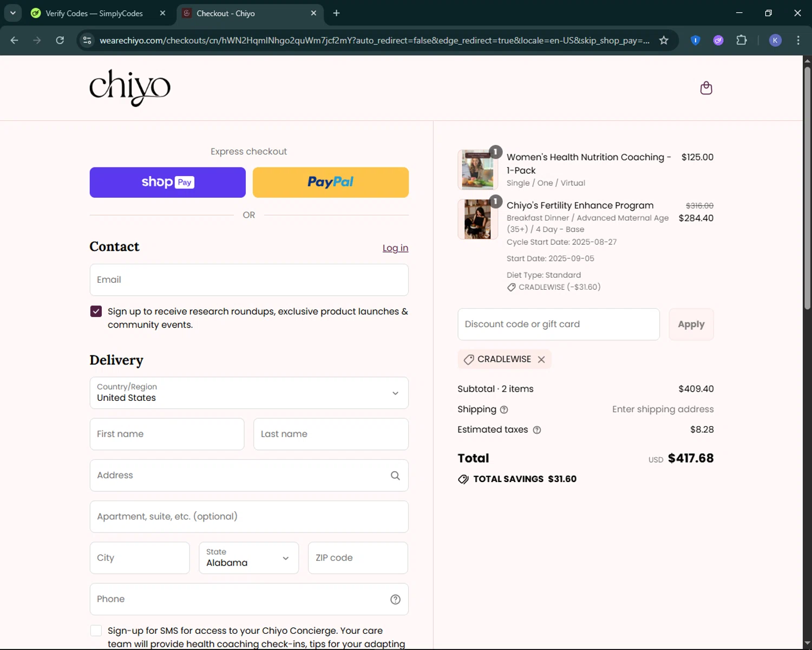This screenshot has width=812, height=650.
Task: Click the Last name field
Action: (x=331, y=434)
